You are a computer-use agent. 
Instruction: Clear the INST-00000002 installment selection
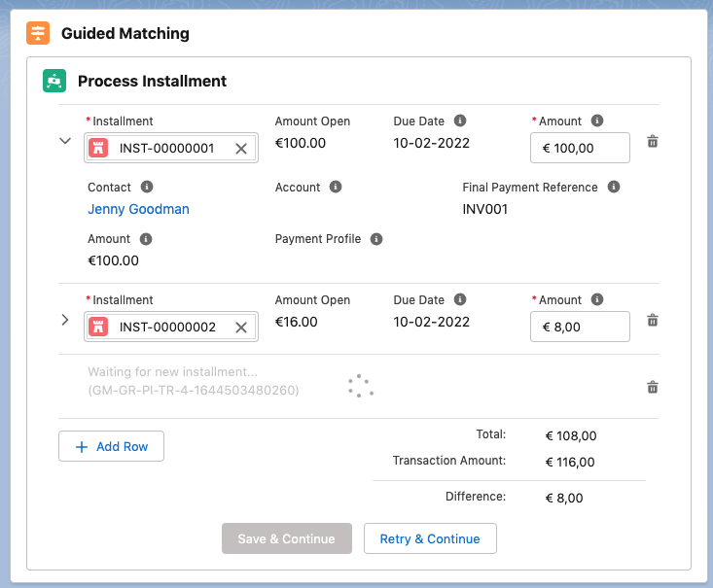(x=241, y=328)
